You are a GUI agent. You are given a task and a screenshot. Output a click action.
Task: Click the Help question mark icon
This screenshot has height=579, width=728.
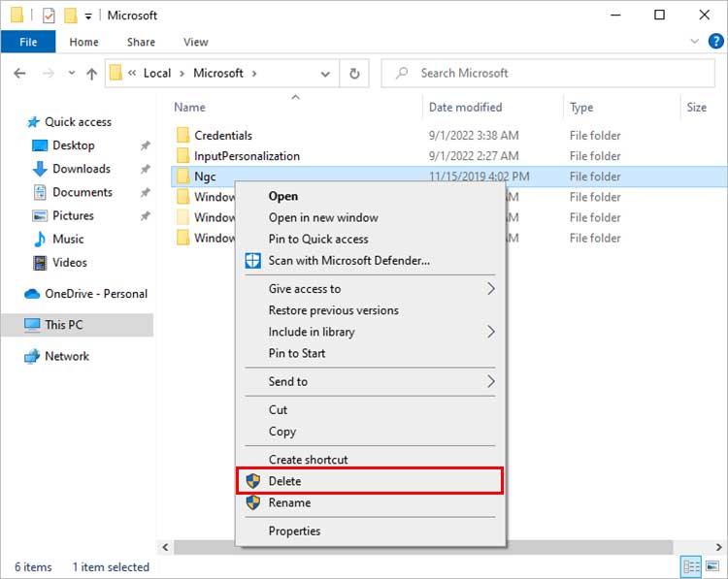tap(713, 42)
